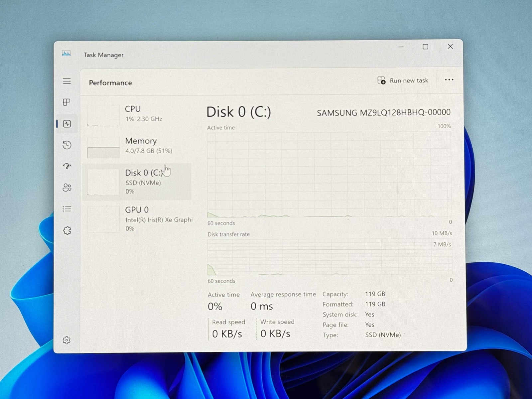Click the Capacity 119 GB value
This screenshot has height=399, width=532.
point(375,294)
